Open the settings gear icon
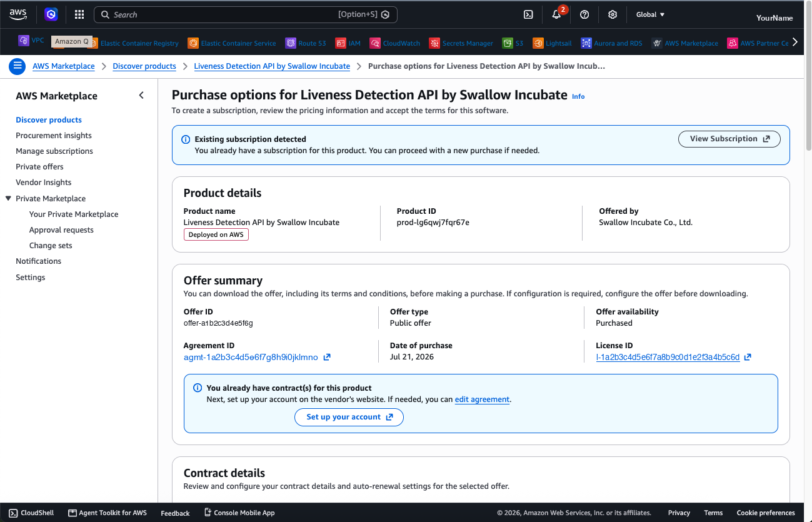 pyautogui.click(x=613, y=14)
